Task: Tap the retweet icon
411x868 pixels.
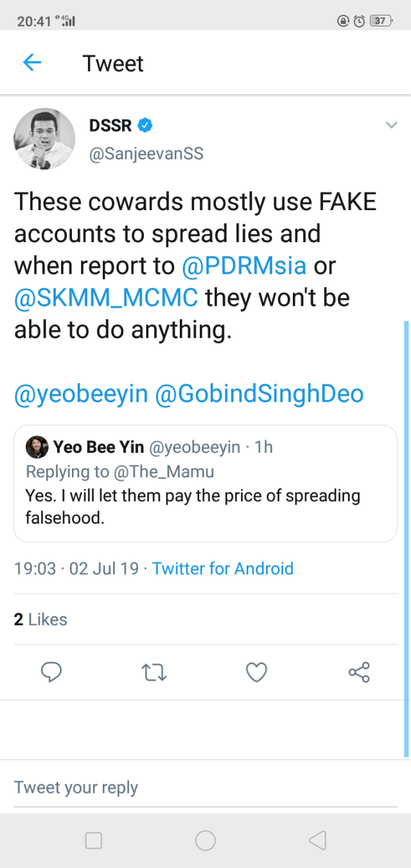Action: 153,672
